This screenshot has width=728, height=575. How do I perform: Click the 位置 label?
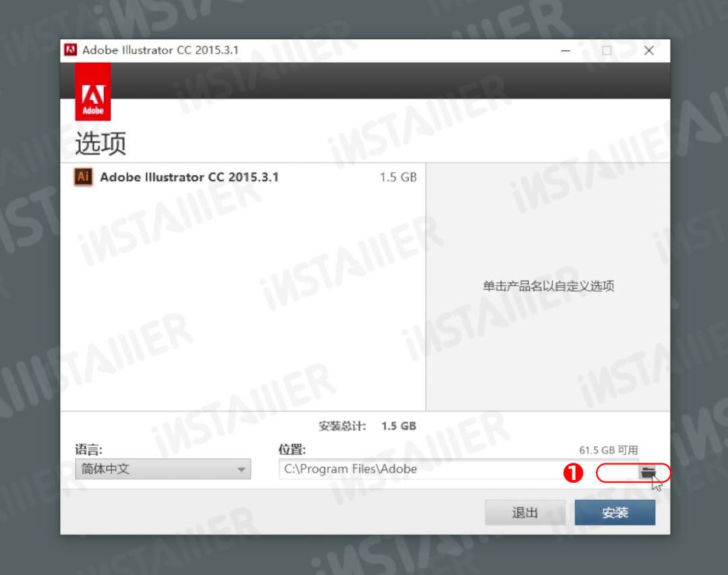pyautogui.click(x=292, y=450)
